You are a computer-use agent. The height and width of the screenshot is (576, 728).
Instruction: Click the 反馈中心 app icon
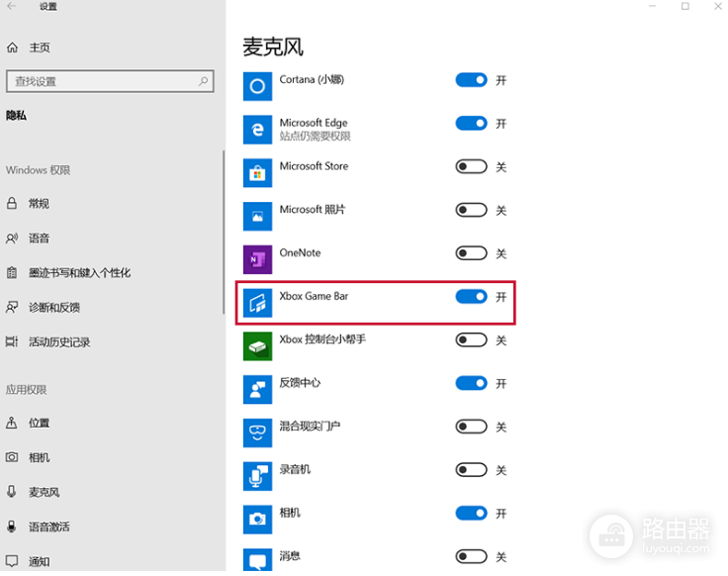coord(257,389)
